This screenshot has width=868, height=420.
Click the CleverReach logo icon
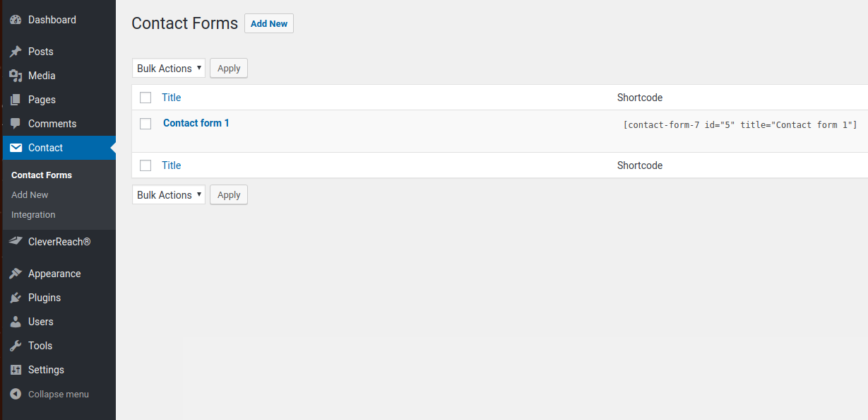(16, 242)
